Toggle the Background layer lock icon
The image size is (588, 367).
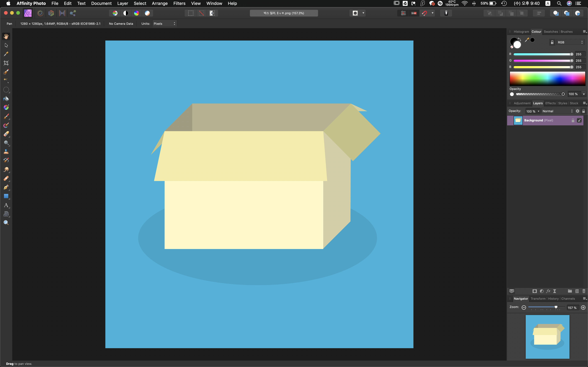tap(573, 120)
